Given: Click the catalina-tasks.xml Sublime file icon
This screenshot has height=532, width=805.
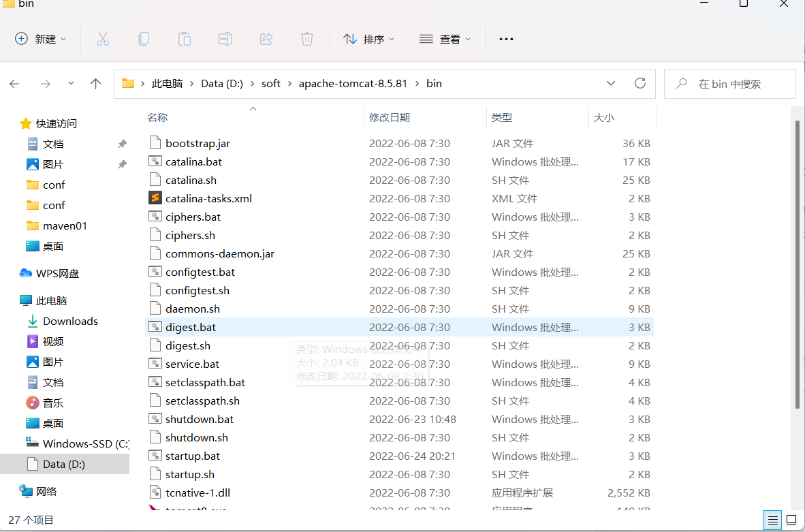Looking at the screenshot, I should (155, 198).
